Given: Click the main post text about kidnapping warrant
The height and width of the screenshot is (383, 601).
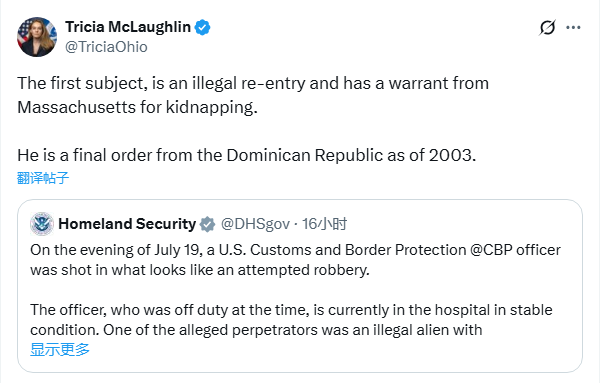Looking at the screenshot, I should (x=253, y=95).
